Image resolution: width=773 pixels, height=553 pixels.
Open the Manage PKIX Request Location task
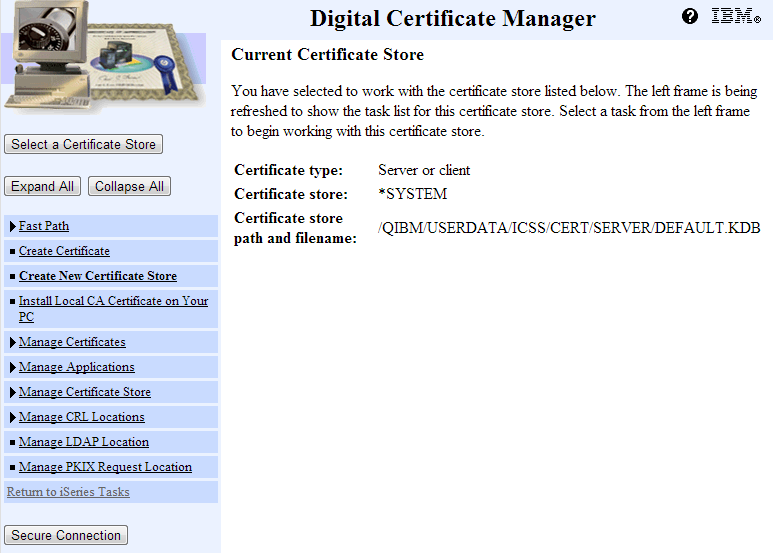pos(105,467)
